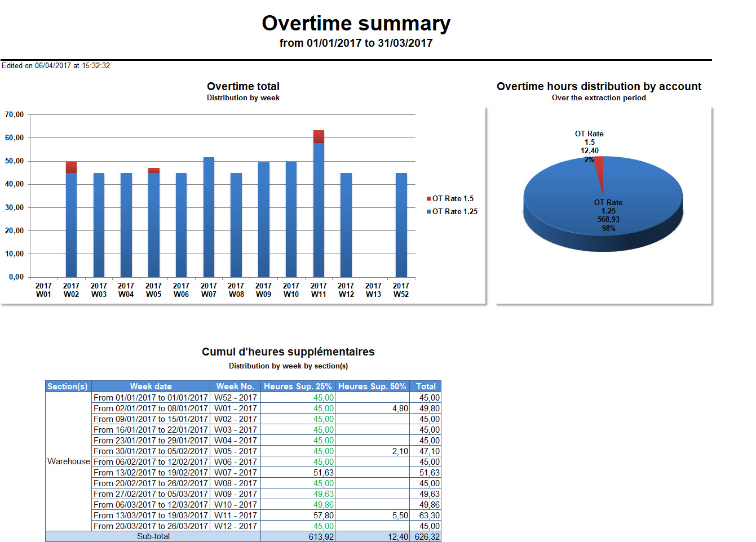Click the red OT Rate 1.5 legend marker
Viewport: 756px width, 542px height.
coord(428,199)
